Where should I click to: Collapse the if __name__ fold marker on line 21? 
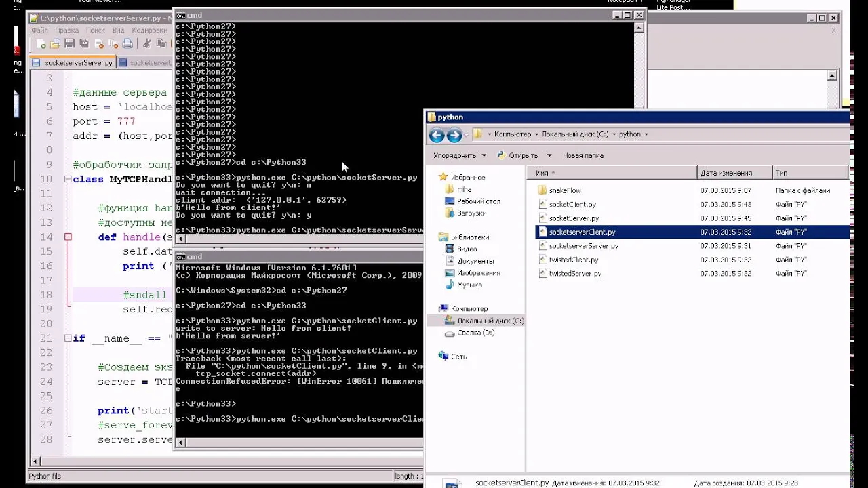coord(68,338)
